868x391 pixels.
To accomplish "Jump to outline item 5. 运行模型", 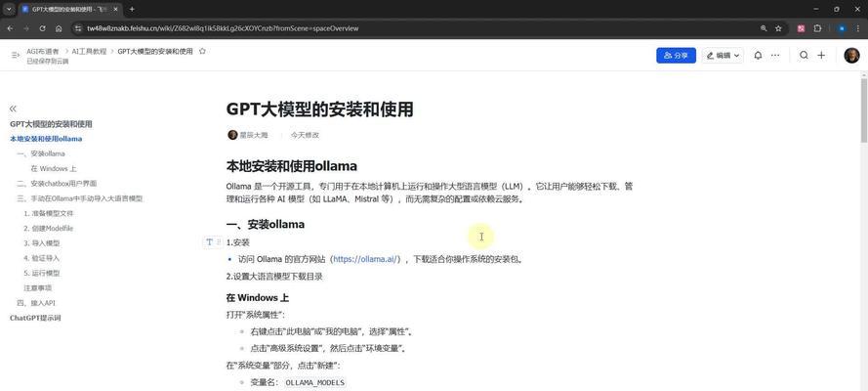I will coord(42,273).
